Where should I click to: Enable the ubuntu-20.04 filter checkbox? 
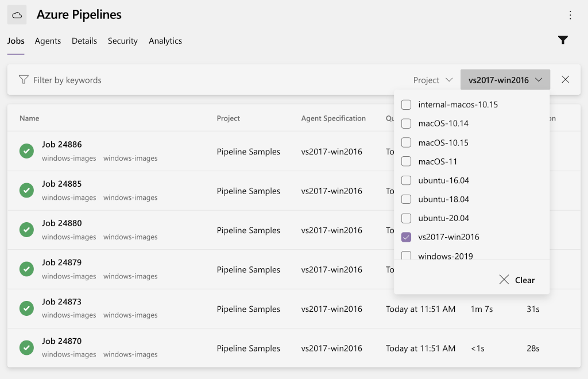click(407, 218)
